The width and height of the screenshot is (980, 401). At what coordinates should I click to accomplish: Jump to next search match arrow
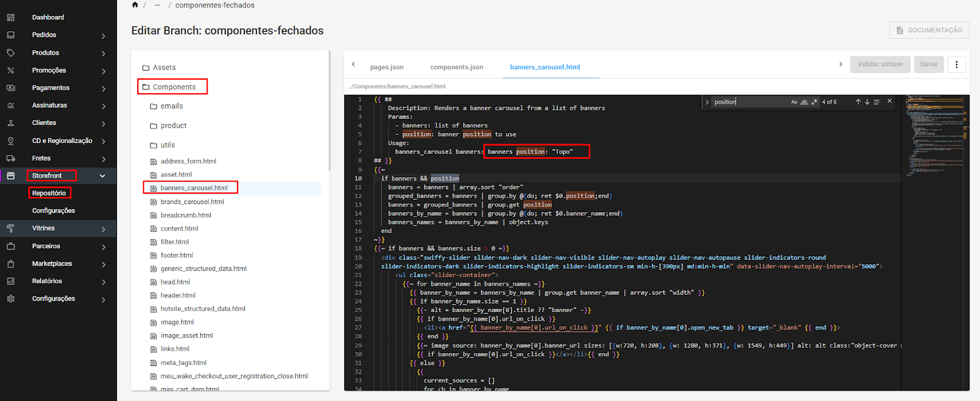coord(867,102)
